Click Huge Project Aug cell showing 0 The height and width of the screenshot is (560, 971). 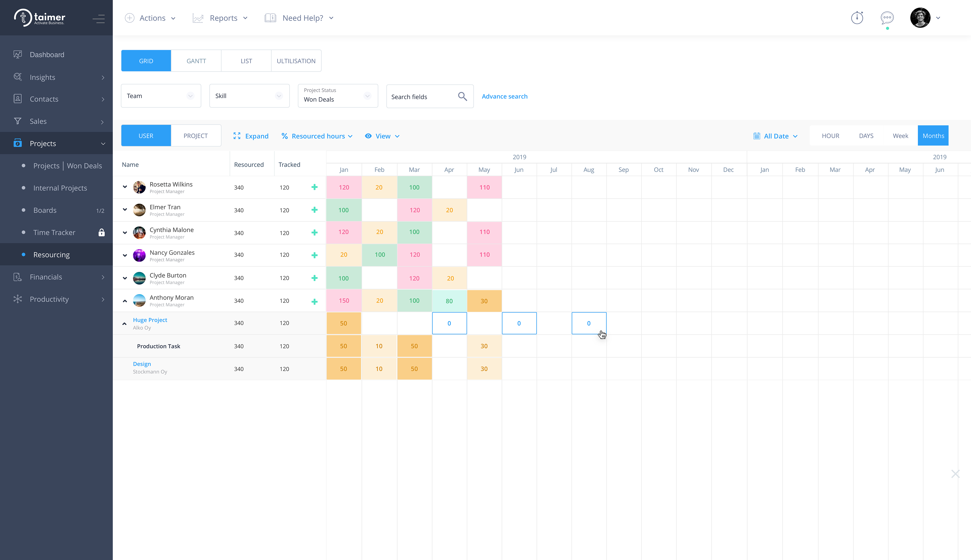tap(589, 323)
